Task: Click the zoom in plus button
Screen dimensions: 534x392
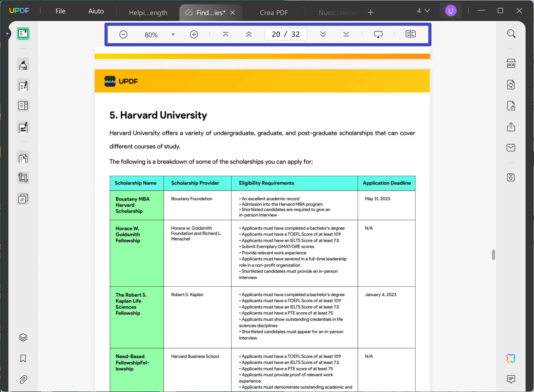Action: [194, 34]
